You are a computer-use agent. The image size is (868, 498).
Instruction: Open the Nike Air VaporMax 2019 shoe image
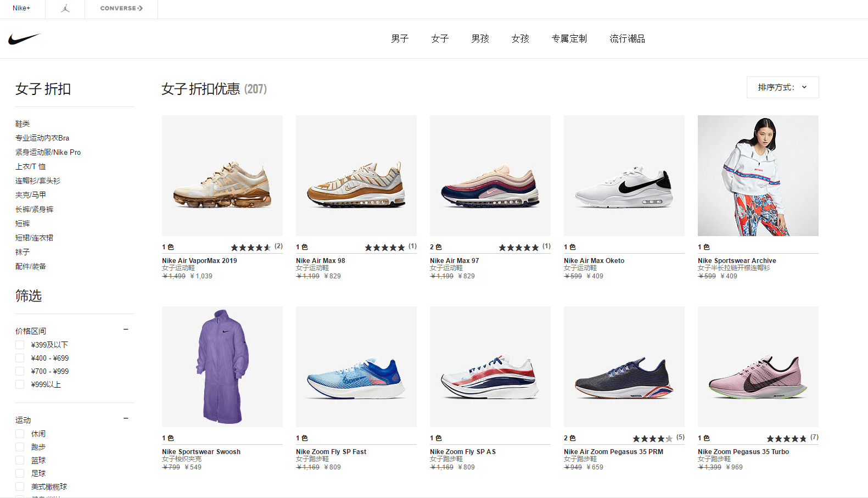222,176
